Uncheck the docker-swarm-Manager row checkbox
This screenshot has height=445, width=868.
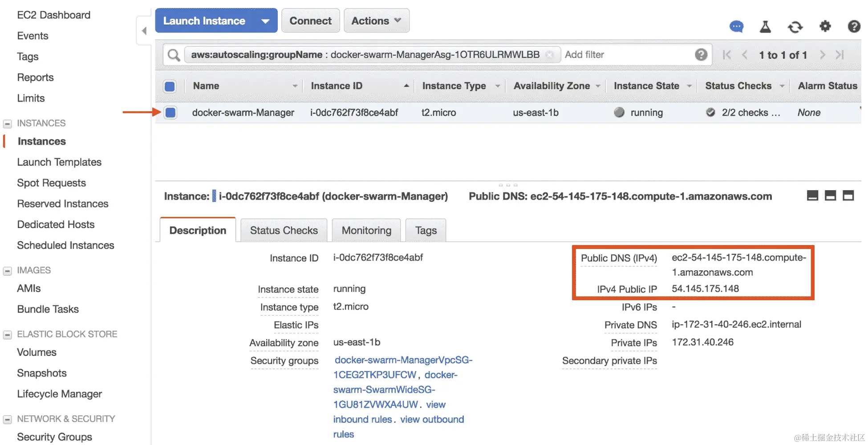pos(170,113)
